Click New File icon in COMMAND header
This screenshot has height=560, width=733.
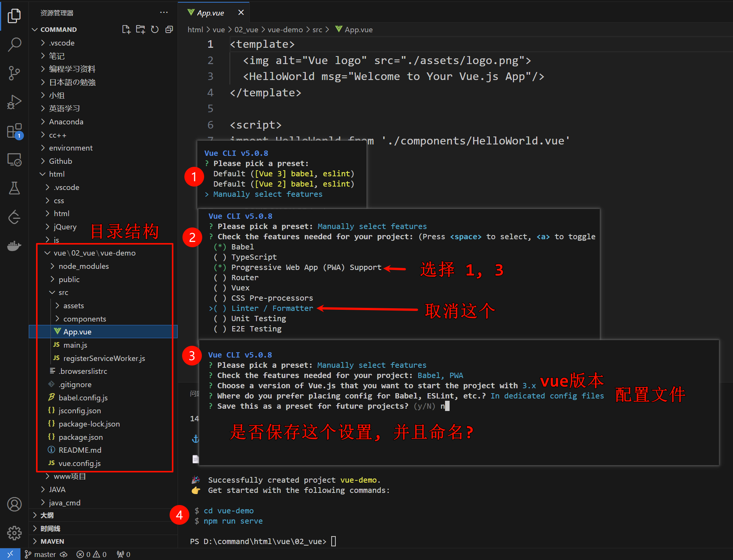tap(126, 30)
